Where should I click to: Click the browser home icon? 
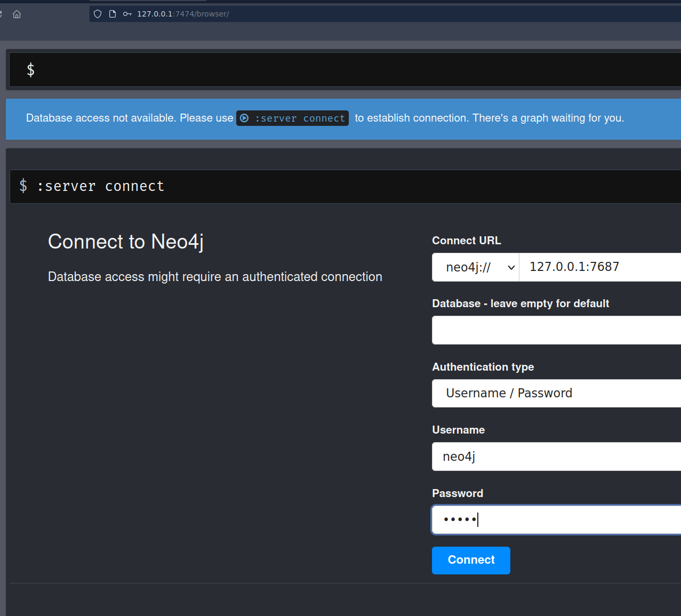17,14
